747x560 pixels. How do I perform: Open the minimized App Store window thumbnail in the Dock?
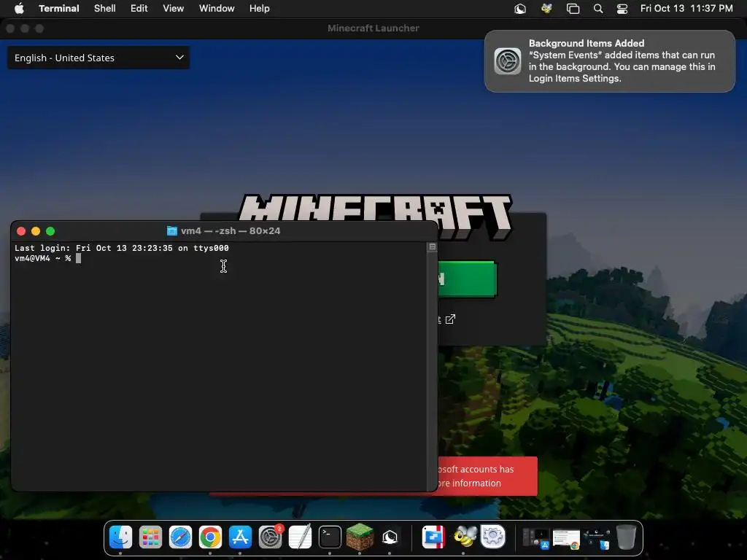[536, 538]
